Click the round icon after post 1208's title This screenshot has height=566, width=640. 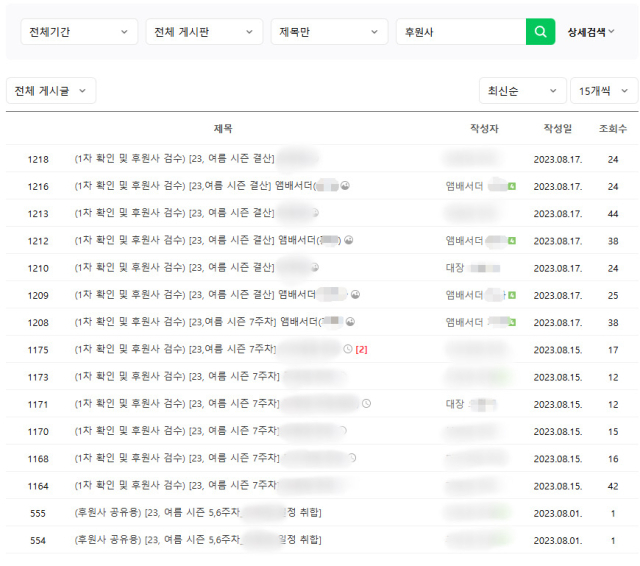pyautogui.click(x=350, y=322)
